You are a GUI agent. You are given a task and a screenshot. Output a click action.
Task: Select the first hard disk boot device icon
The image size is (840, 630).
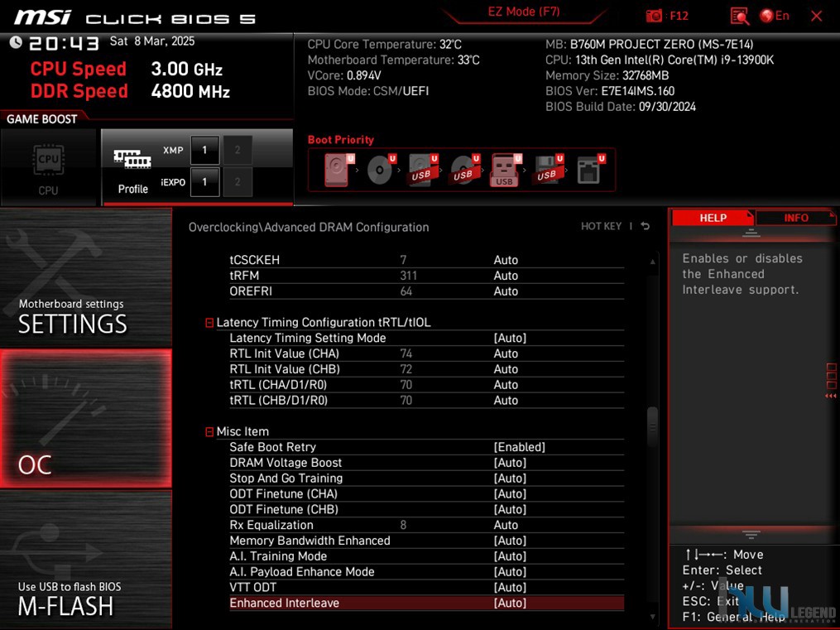point(338,170)
